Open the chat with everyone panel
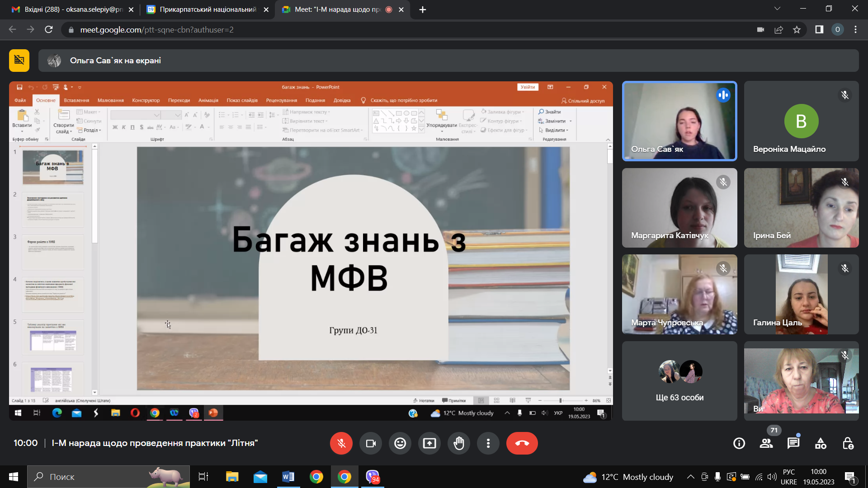The height and width of the screenshot is (488, 868). click(x=793, y=443)
